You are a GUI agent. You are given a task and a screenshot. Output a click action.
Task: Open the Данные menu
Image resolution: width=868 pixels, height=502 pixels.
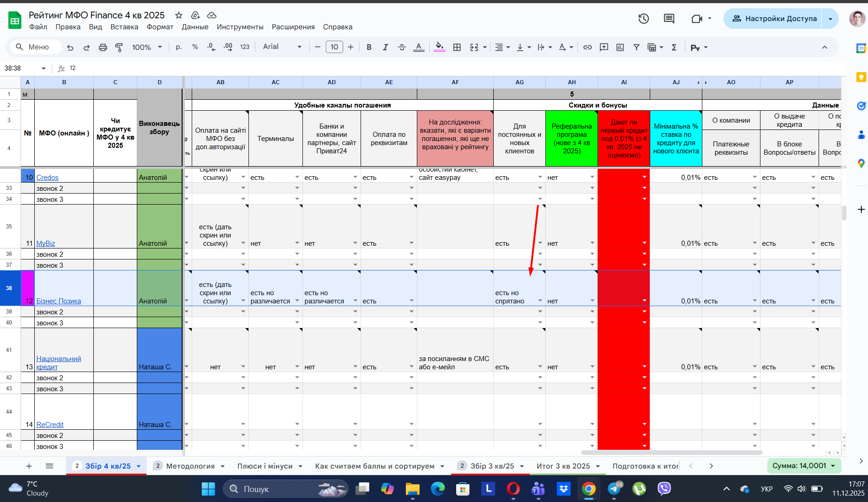click(x=195, y=27)
